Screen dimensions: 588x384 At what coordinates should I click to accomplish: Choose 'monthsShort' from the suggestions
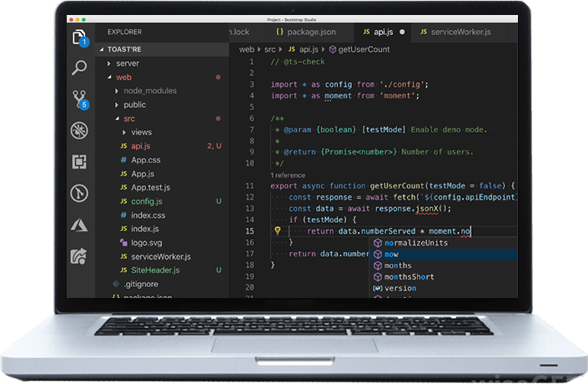[409, 276]
